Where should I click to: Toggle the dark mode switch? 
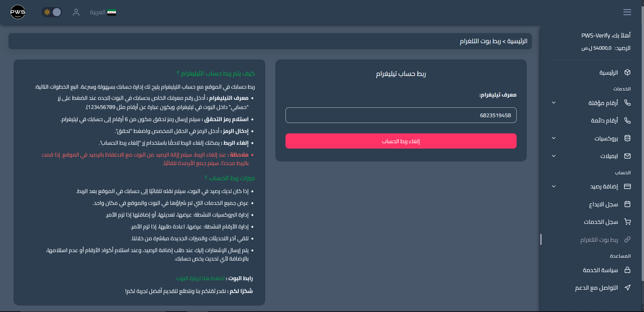[51, 12]
